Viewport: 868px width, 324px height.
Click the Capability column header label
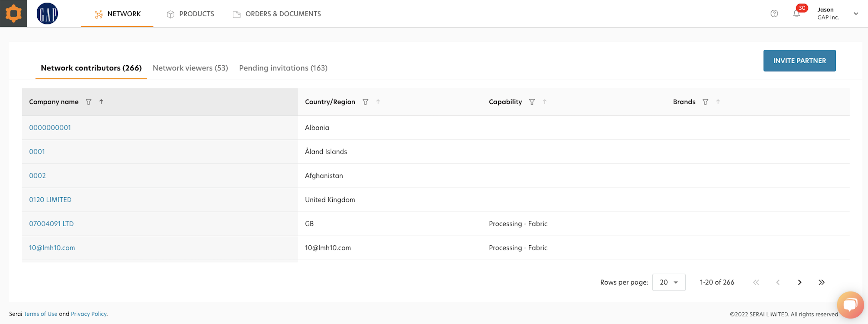coord(505,102)
